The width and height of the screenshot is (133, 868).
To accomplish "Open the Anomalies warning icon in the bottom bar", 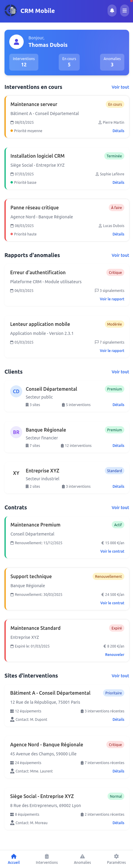I will click(82, 855).
